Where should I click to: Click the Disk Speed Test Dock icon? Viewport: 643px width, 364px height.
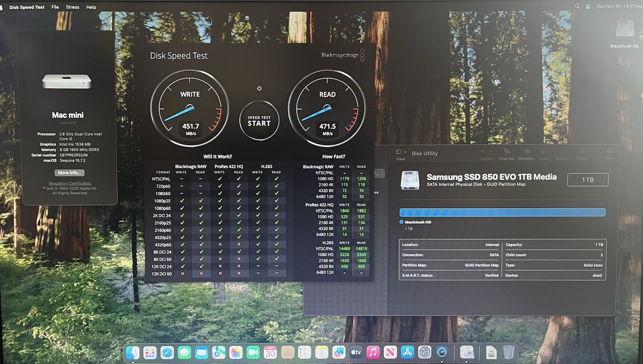point(442,353)
